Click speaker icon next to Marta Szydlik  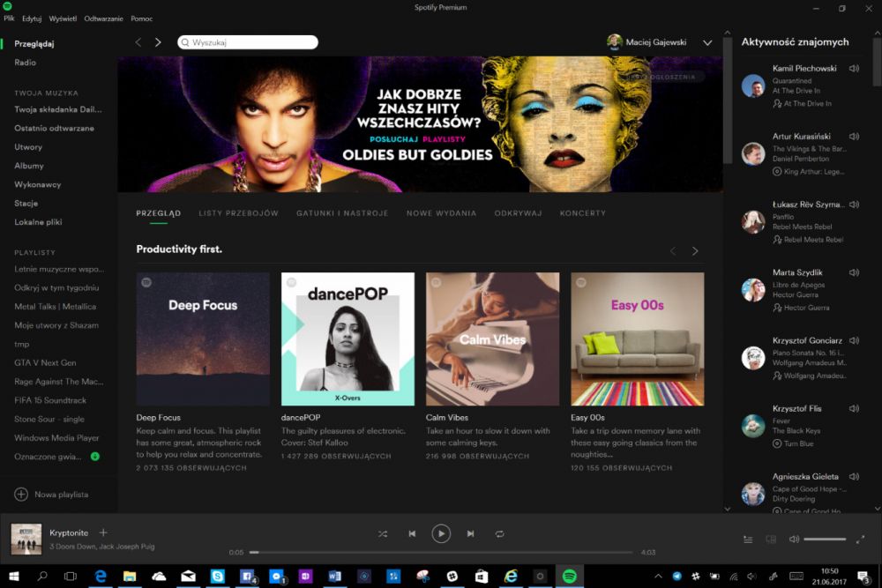click(854, 272)
